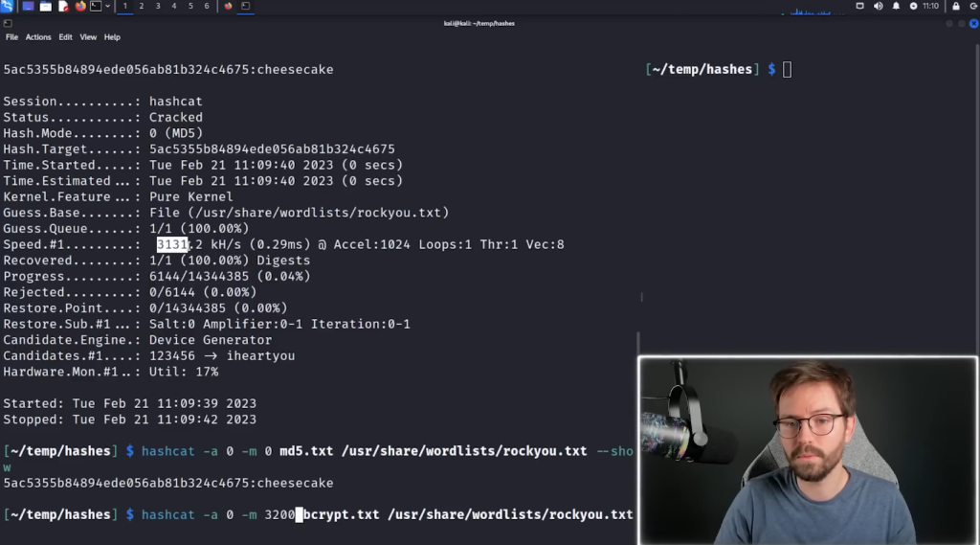The height and width of the screenshot is (545, 980).
Task: Click the webcam video overlay
Action: pos(808,450)
